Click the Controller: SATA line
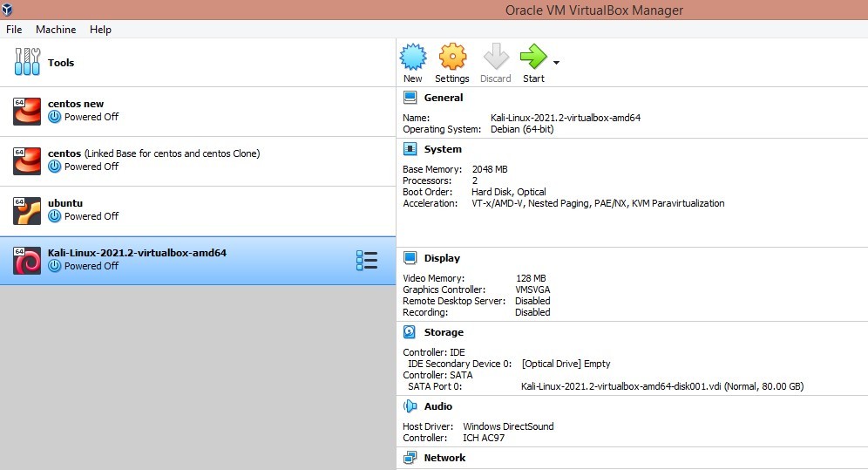This screenshot has width=868, height=470. pos(437,375)
